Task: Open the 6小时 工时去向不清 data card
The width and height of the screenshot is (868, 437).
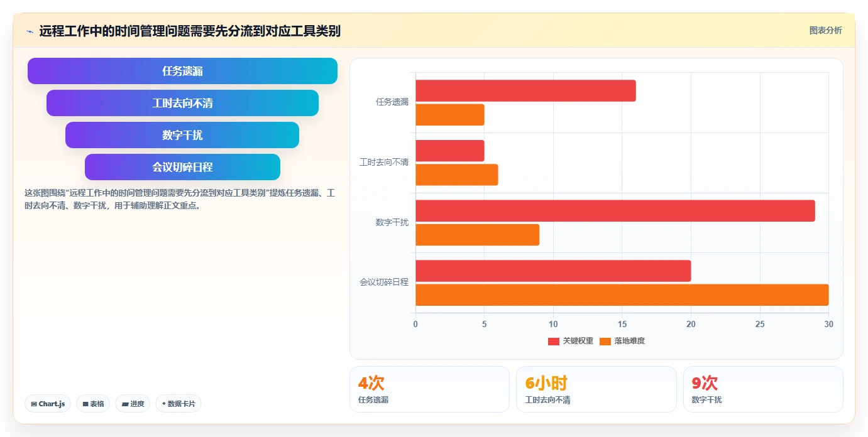Action: (596, 389)
